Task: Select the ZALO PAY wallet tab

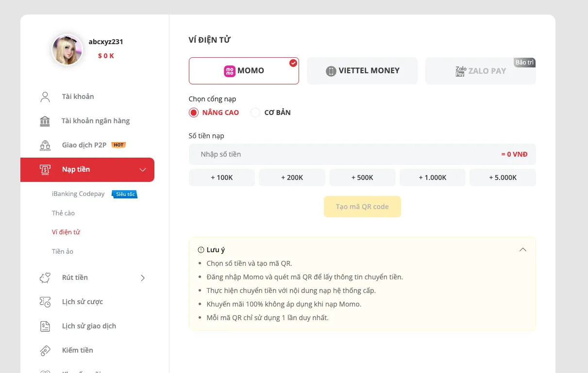Action: point(481,71)
